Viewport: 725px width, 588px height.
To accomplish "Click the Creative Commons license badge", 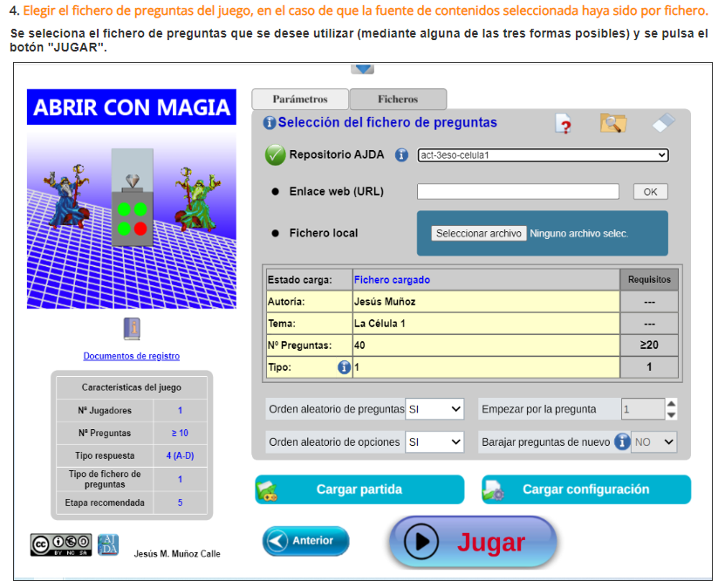I will (x=61, y=544).
